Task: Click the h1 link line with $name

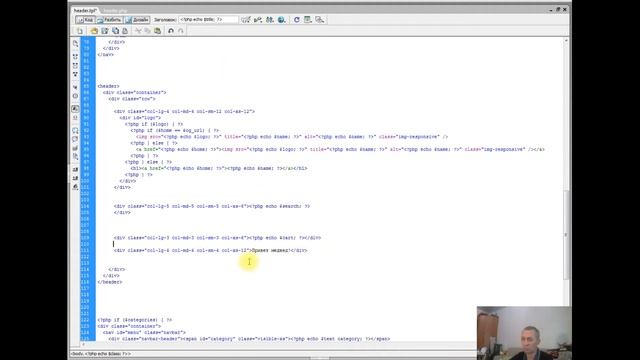Action: click(x=219, y=168)
